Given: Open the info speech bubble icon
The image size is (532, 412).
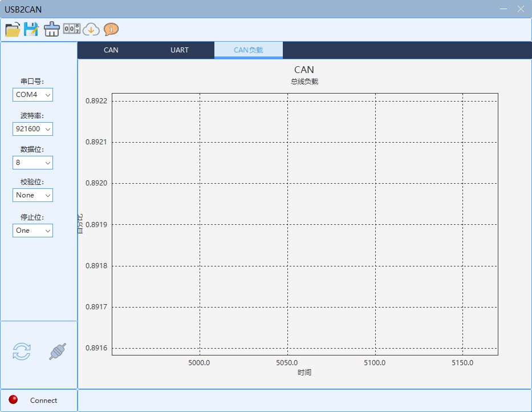Looking at the screenshot, I should [111, 29].
